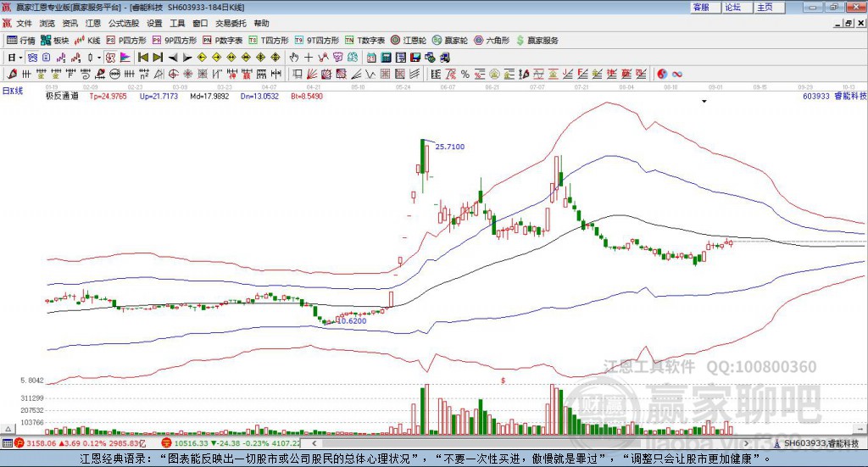
Task: Open the candlestick style dropdown arrow
Action: click(99, 58)
